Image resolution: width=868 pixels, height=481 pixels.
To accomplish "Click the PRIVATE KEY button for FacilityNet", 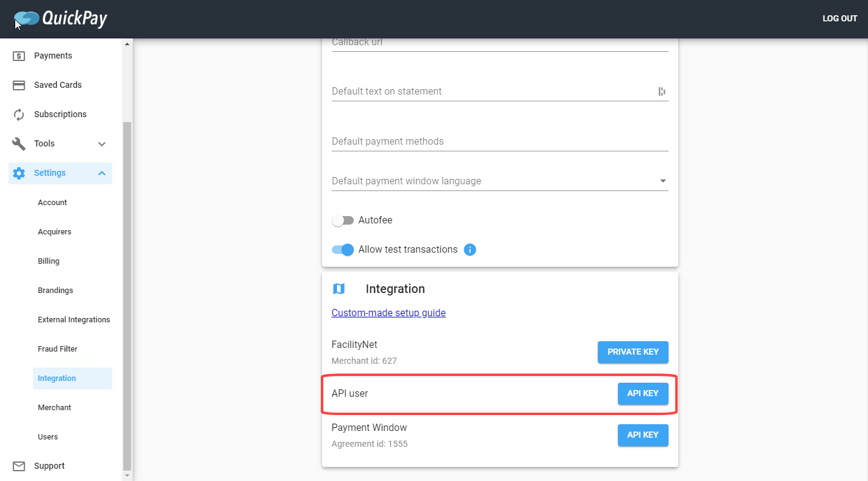I will pos(633,352).
